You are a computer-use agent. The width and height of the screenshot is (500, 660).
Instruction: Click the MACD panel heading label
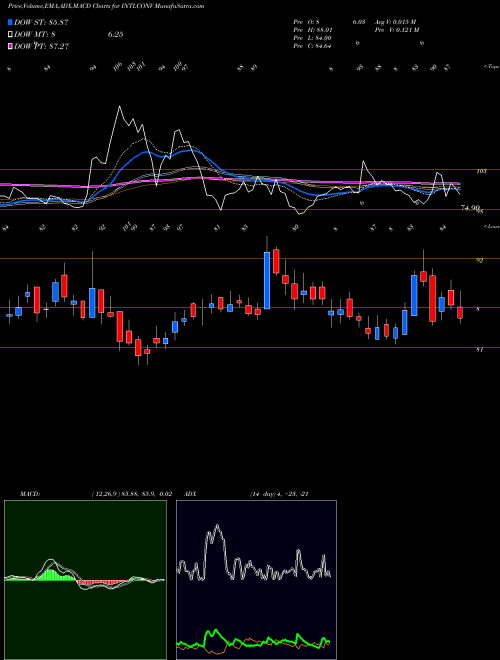click(29, 494)
